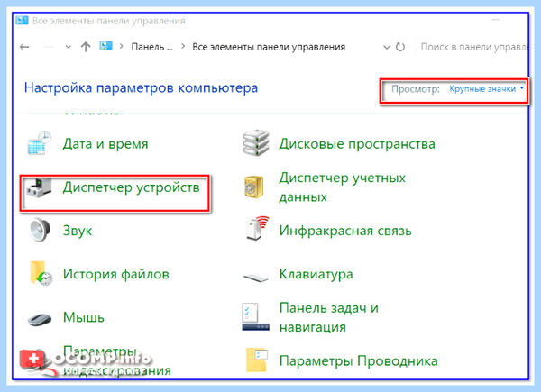
Task: Go back with the left arrow
Action: point(24,47)
